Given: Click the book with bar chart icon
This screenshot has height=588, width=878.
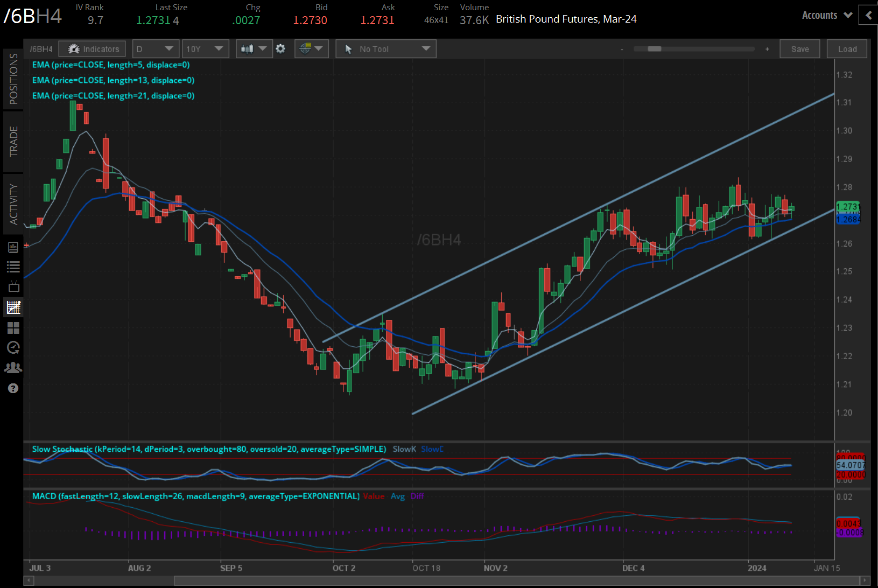Looking at the screenshot, I should (13, 247).
